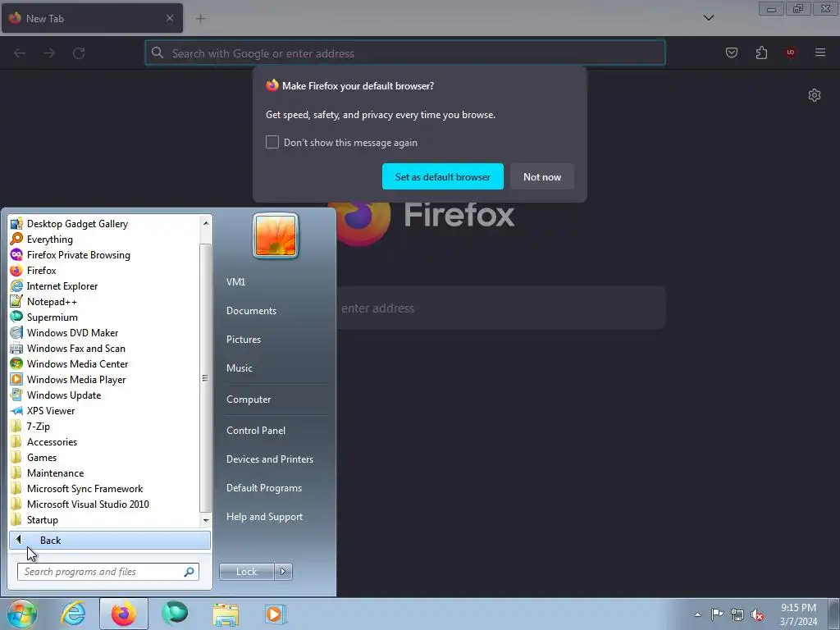Viewport: 840px width, 630px height.
Task: Click Set as default browser
Action: [x=442, y=177]
